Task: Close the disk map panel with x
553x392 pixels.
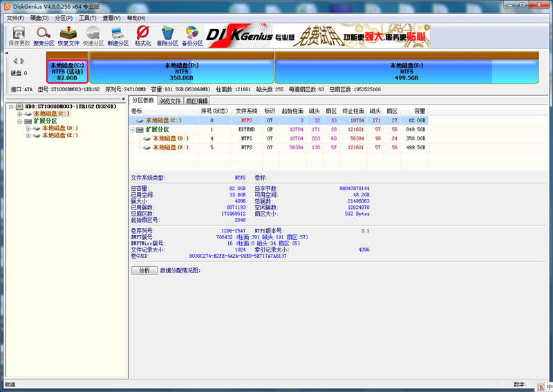Action: click(7, 53)
